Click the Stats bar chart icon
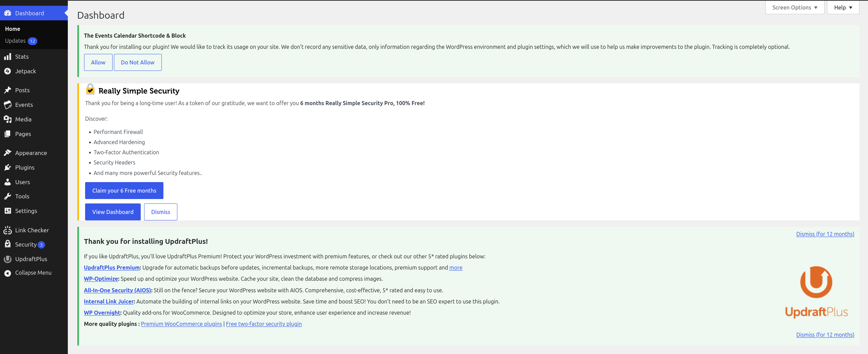868x354 pixels. point(7,57)
